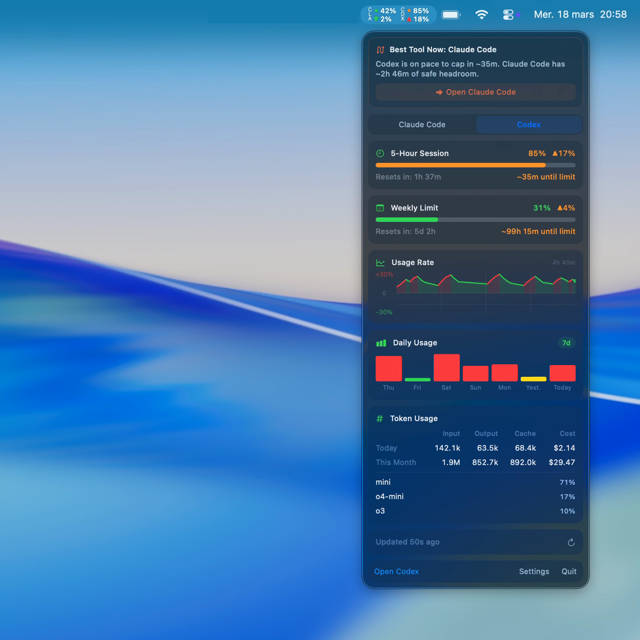The height and width of the screenshot is (640, 640).
Task: Click the Today cost value $2.14
Action: point(564,448)
